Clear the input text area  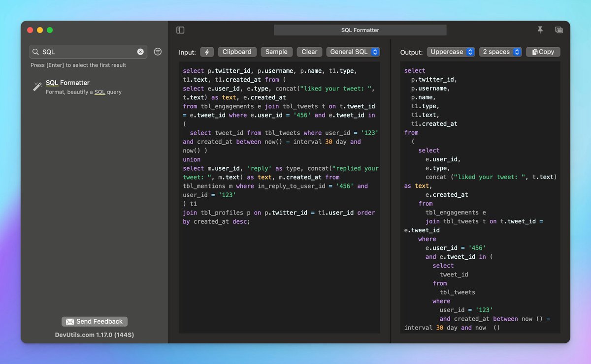click(310, 52)
